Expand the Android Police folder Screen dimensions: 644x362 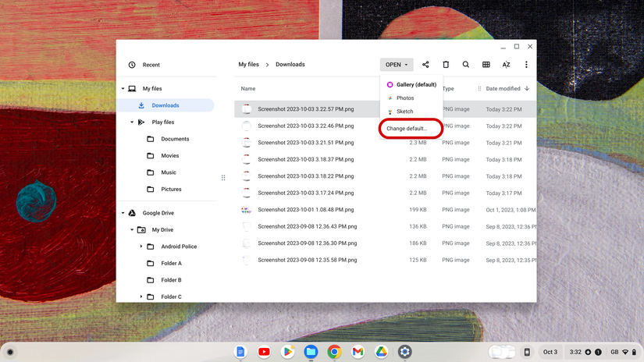point(141,247)
